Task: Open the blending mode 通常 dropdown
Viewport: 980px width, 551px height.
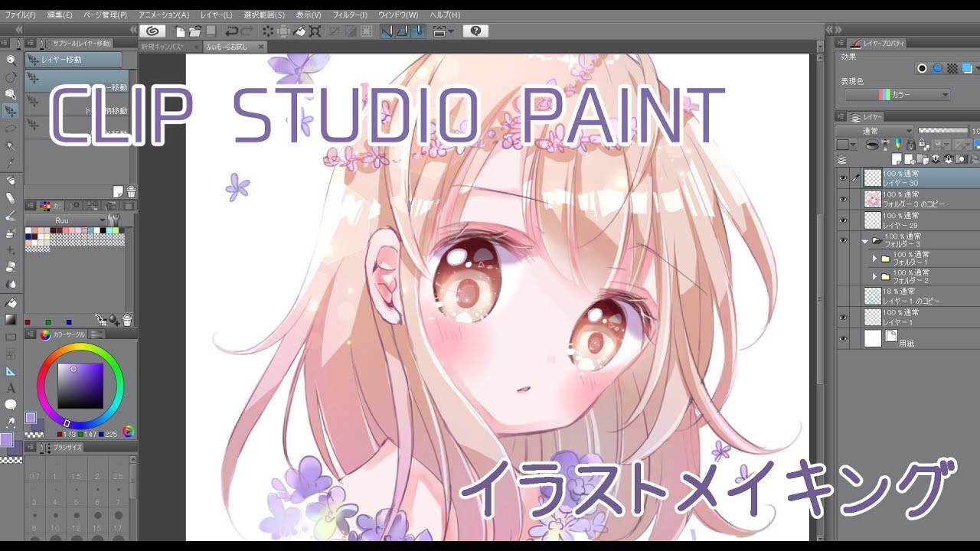Action: pos(875,131)
